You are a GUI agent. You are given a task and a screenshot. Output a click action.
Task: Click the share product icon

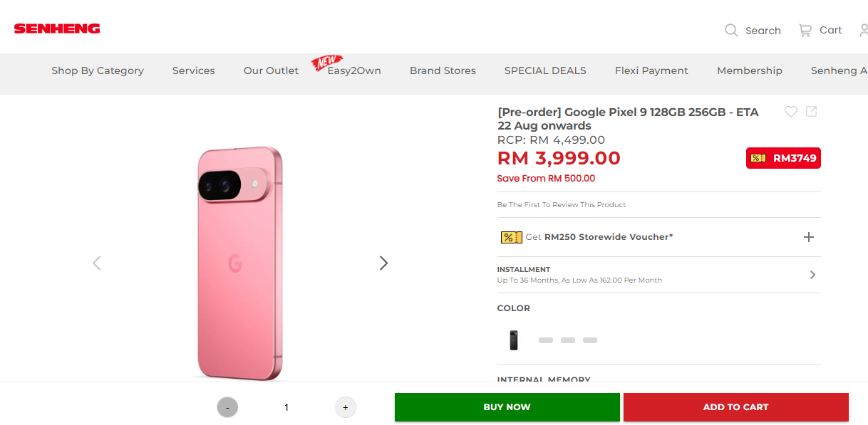[812, 112]
